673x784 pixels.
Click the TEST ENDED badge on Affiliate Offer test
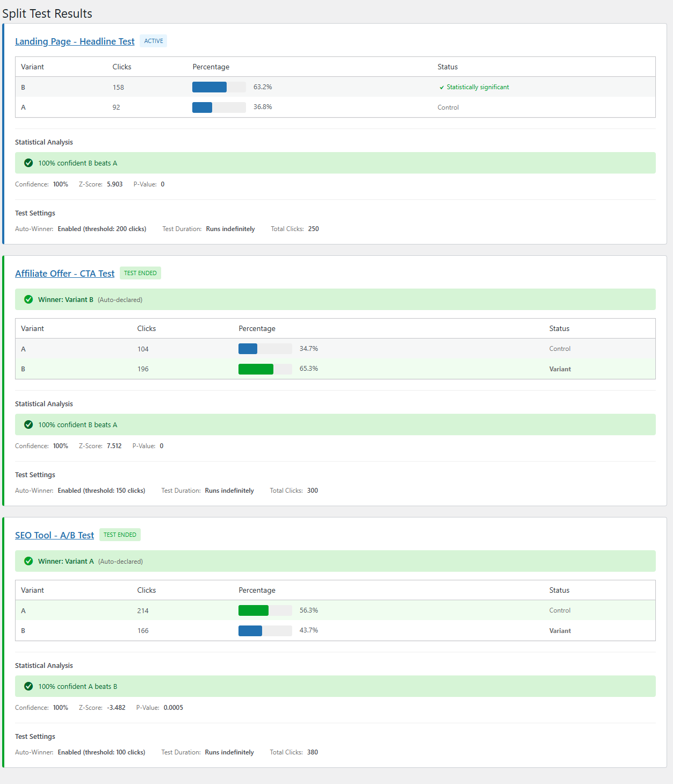click(140, 273)
